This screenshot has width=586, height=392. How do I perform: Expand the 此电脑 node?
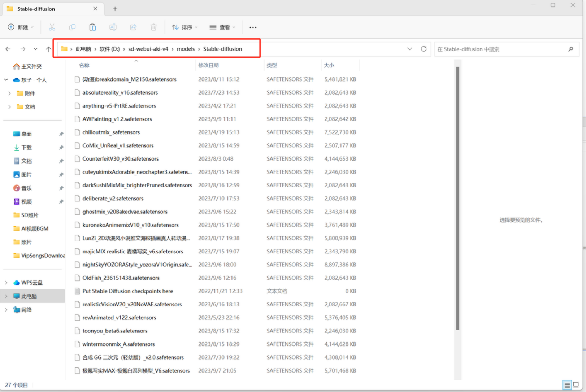pyautogui.click(x=6, y=296)
